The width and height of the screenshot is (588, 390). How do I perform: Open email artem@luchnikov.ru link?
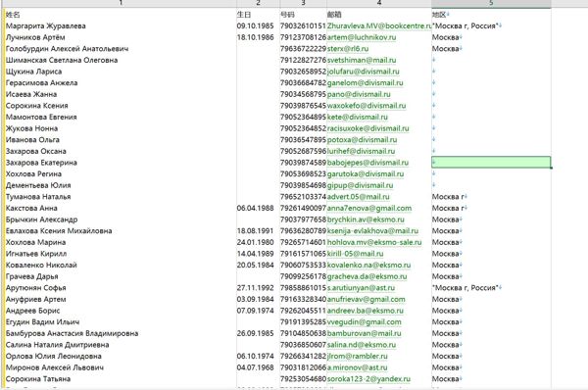coord(362,37)
